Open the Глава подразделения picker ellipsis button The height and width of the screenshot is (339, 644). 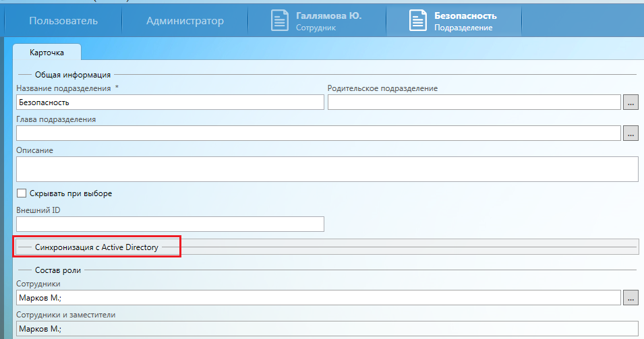point(631,133)
